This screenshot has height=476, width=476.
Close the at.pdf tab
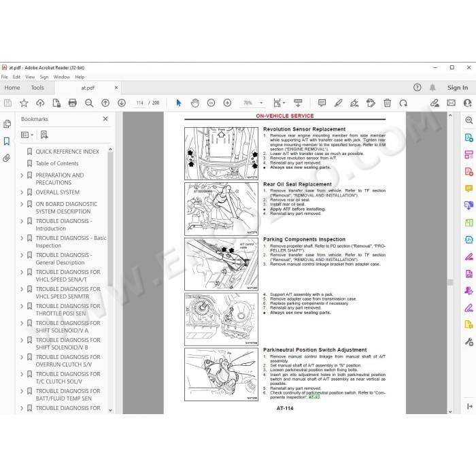116,88
